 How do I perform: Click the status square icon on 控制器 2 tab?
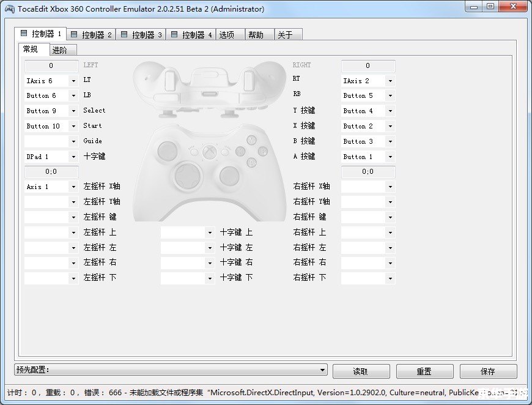pos(74,34)
